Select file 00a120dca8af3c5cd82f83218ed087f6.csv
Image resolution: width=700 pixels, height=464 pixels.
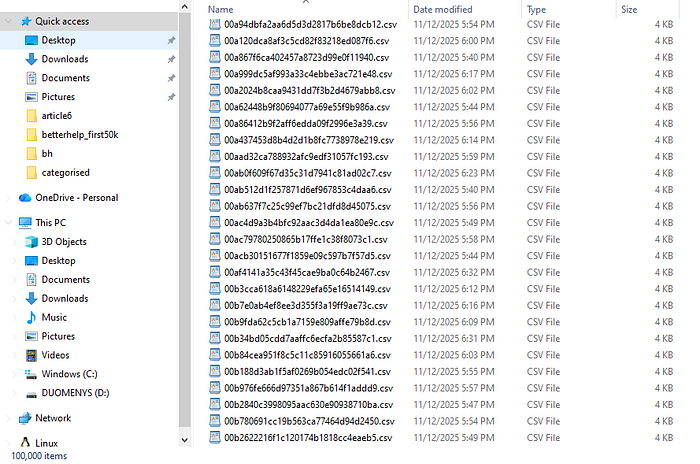tap(306, 41)
